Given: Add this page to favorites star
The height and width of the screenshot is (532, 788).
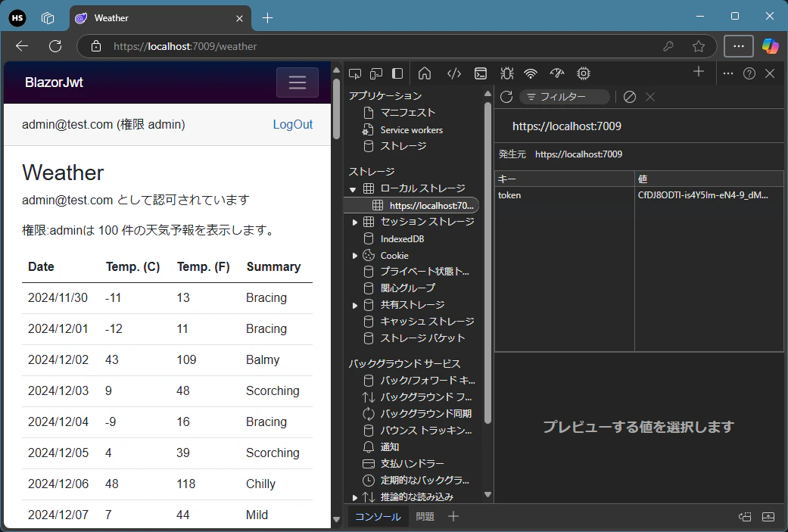Looking at the screenshot, I should [698, 46].
